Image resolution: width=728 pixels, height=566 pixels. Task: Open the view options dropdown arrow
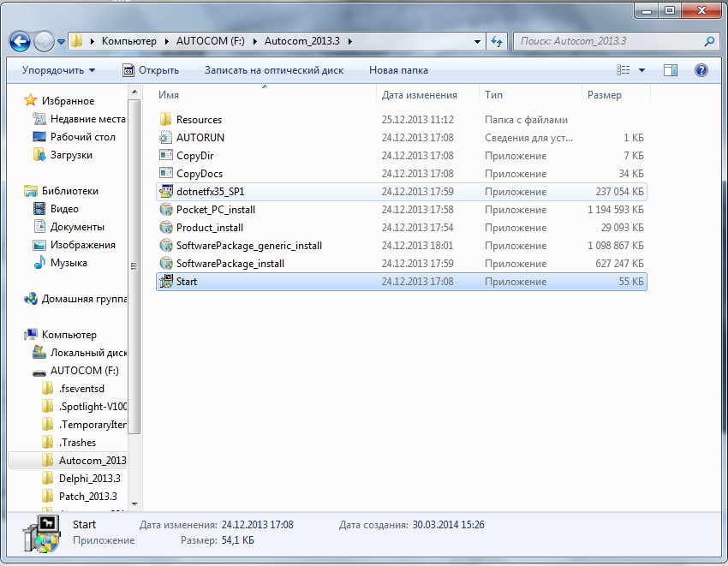click(641, 70)
